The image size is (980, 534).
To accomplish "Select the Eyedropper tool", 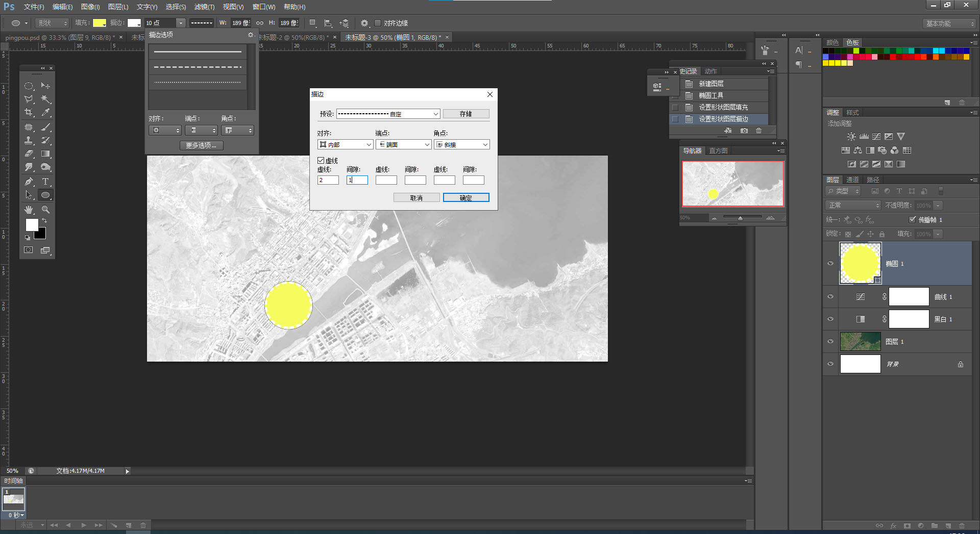I will click(45, 113).
